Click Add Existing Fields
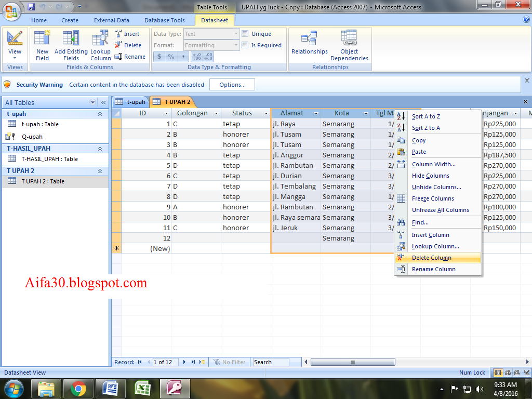 tap(71, 45)
